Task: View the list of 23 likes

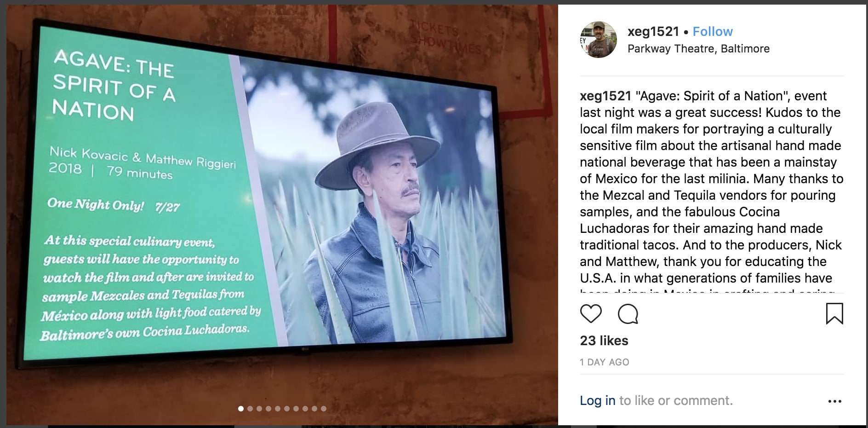Action: pyautogui.click(x=604, y=341)
